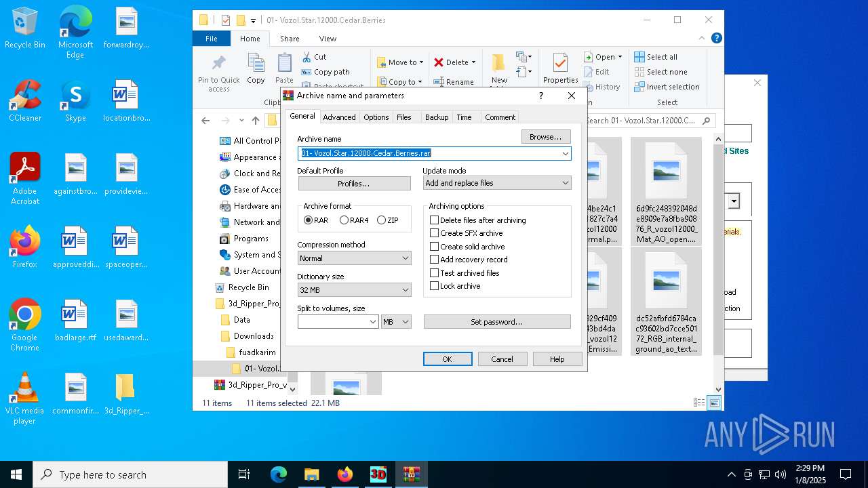Open Skype desktop shortcut
The height and width of the screenshot is (488, 868).
75,102
